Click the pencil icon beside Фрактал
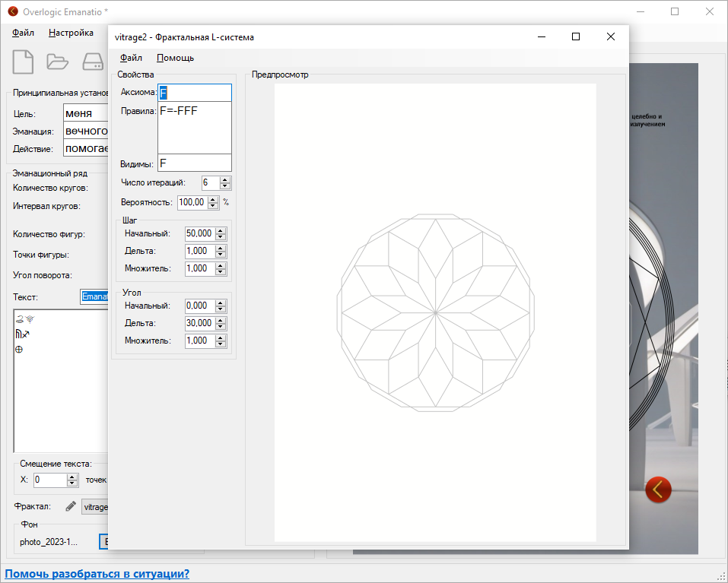The width and height of the screenshot is (728, 583). 71,506
